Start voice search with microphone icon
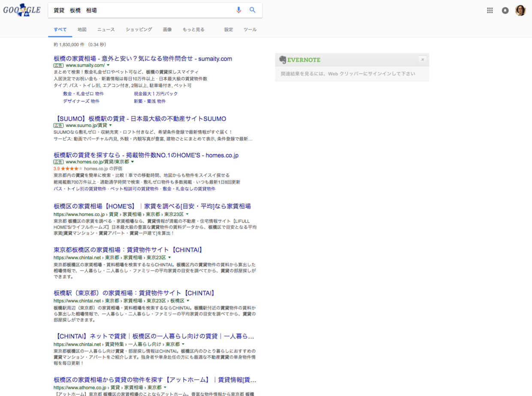This screenshot has height=396, width=532. point(239,10)
